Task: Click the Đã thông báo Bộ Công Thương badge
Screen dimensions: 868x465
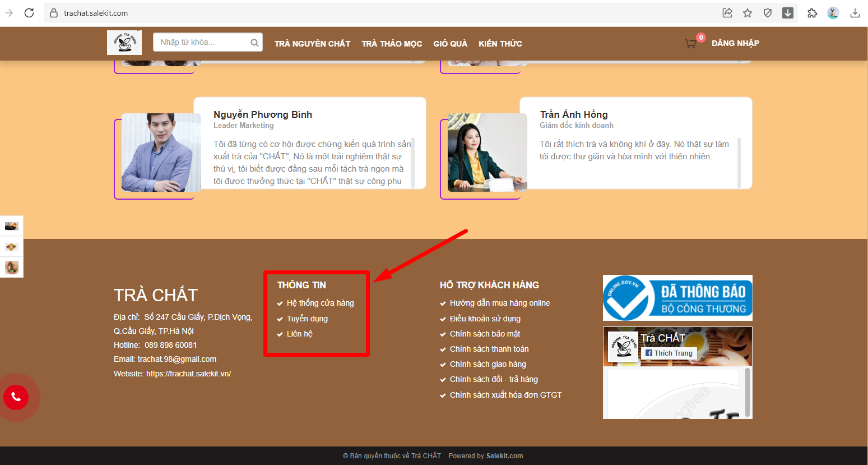Action: tap(677, 298)
